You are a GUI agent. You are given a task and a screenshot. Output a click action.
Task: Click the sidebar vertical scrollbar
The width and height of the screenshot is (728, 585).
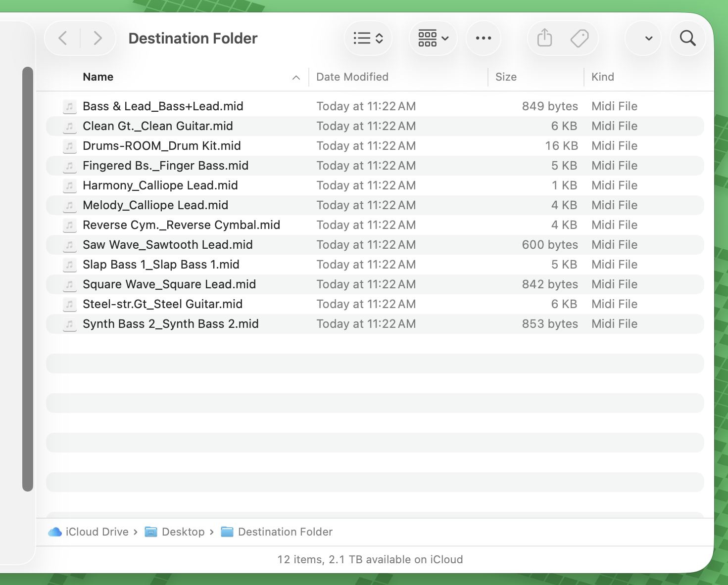point(28,279)
